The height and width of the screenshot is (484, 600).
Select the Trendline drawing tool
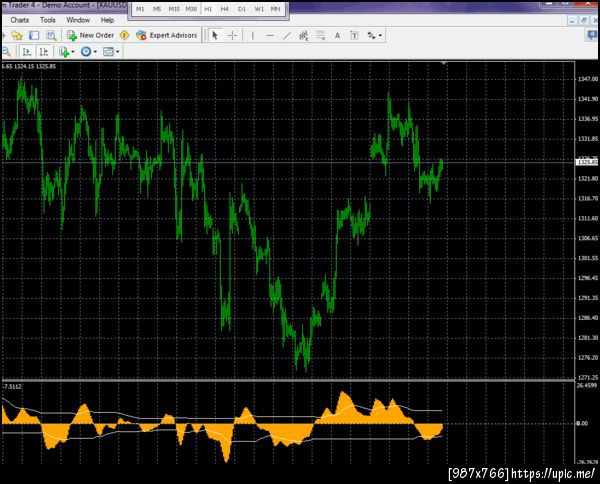tap(287, 36)
